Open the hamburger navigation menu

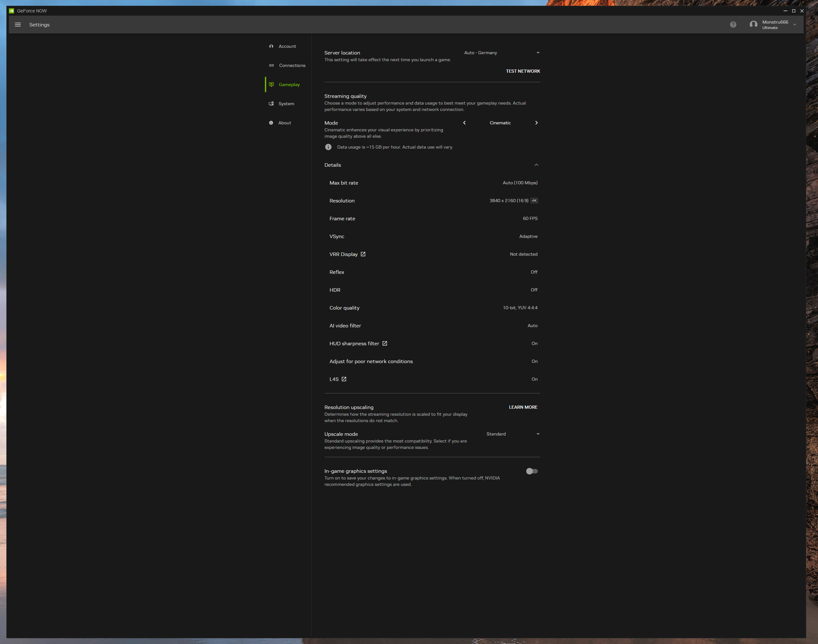[18, 25]
